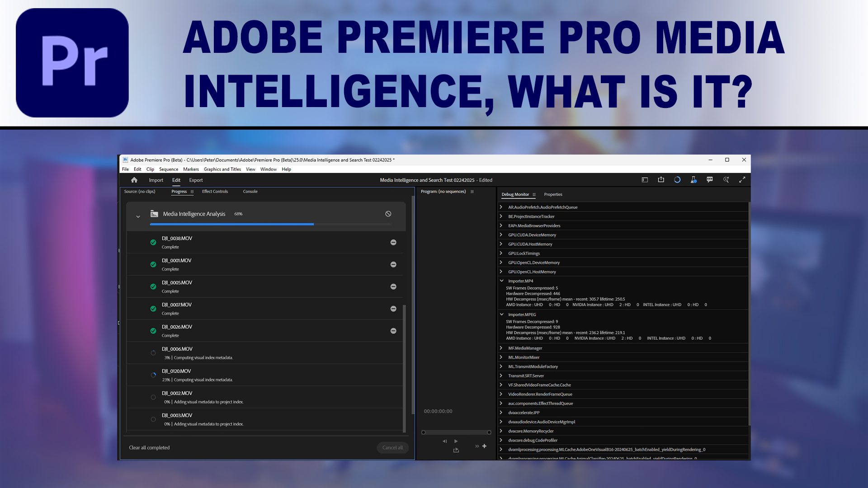Screen dimensions: 868x488
Task: Open the blue progress dashboard indicator
Action: pos(677,179)
